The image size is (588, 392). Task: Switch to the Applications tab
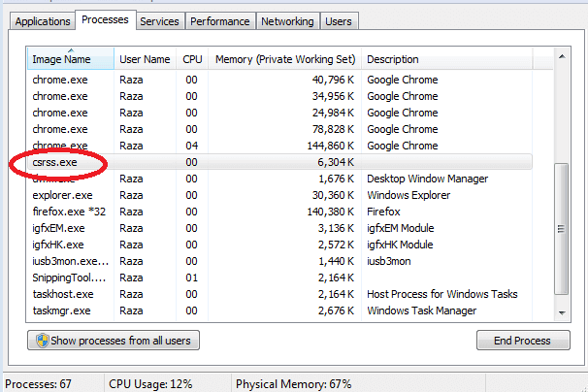coord(44,21)
